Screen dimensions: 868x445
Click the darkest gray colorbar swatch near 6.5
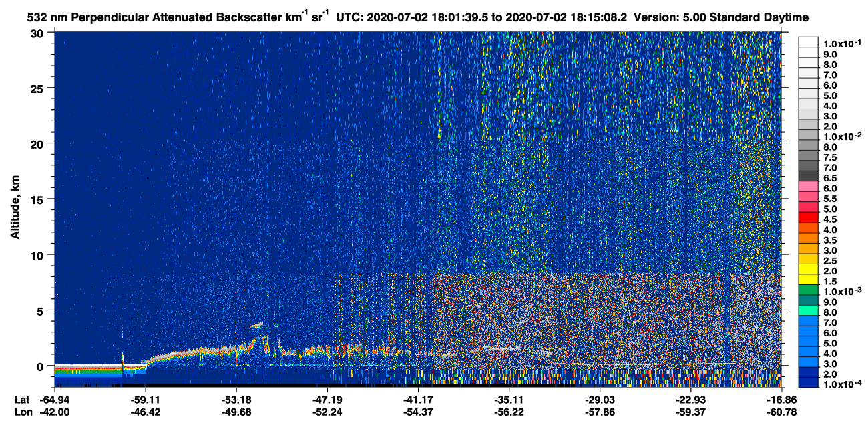pos(808,175)
